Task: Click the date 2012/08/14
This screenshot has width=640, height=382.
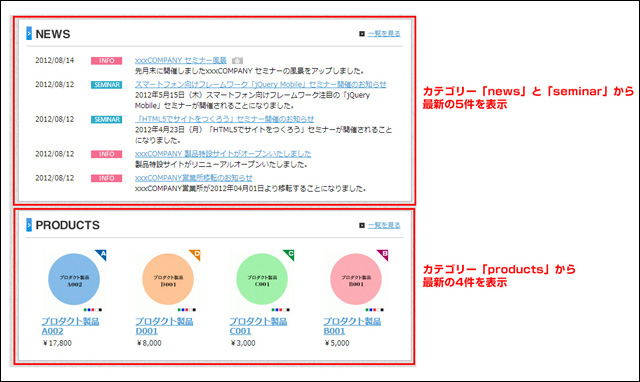Action: pos(55,60)
